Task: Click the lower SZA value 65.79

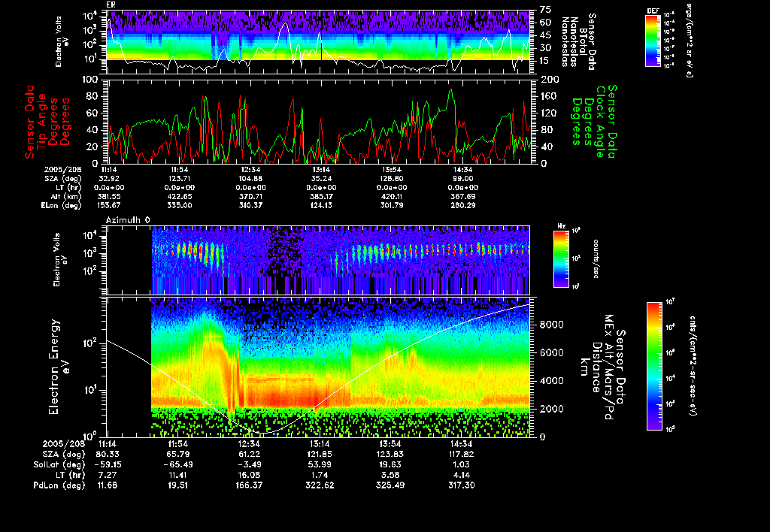Action: tap(178, 455)
